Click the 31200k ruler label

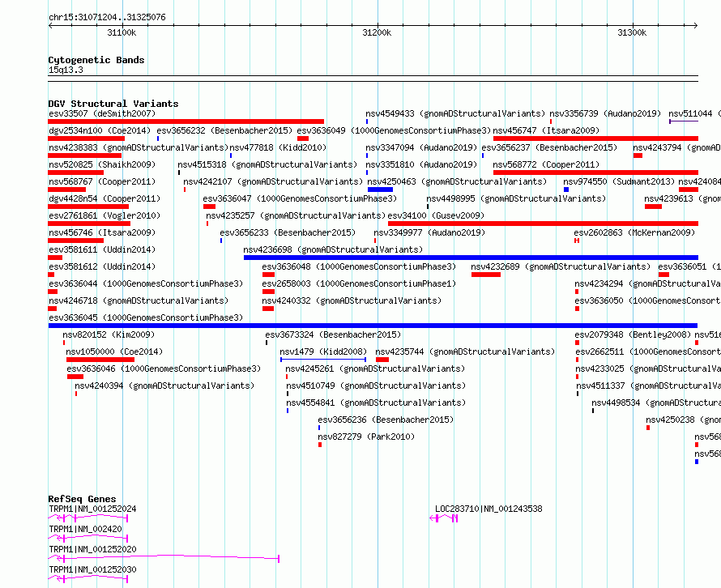coord(377,32)
